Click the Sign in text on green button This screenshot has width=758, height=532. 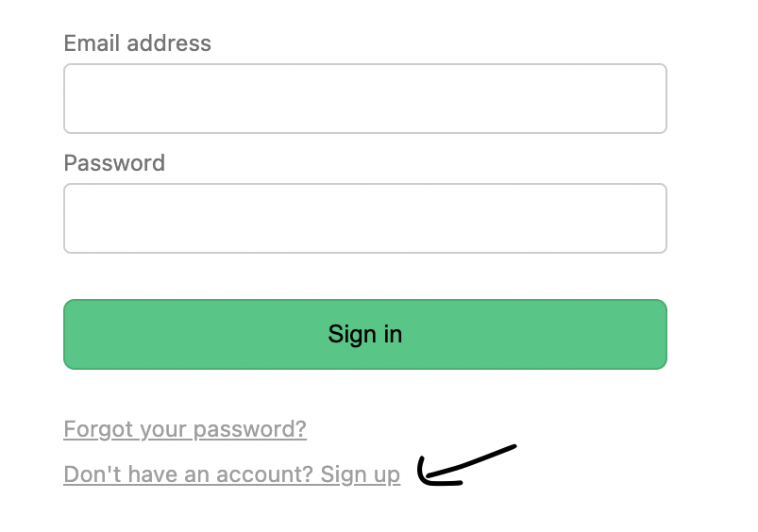364,334
